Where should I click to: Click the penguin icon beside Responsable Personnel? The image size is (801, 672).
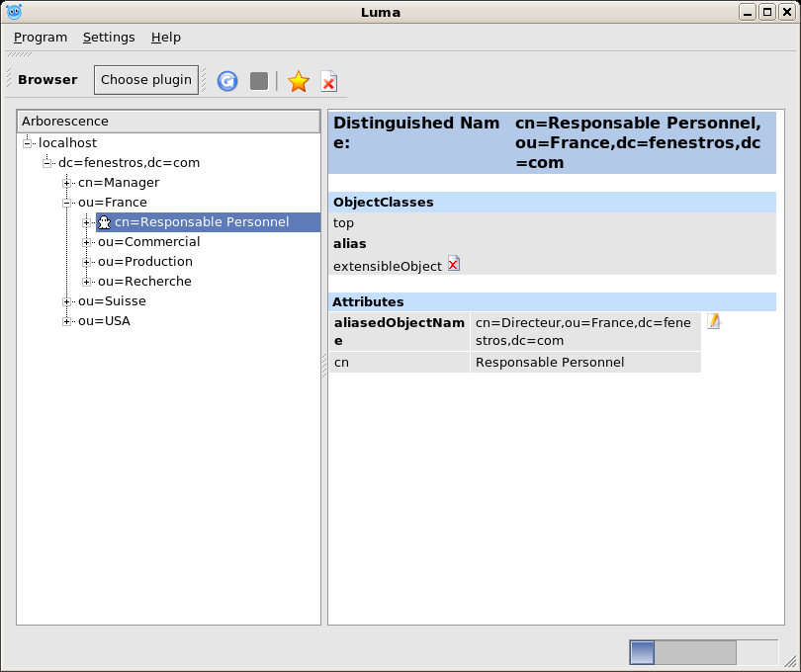(x=104, y=222)
